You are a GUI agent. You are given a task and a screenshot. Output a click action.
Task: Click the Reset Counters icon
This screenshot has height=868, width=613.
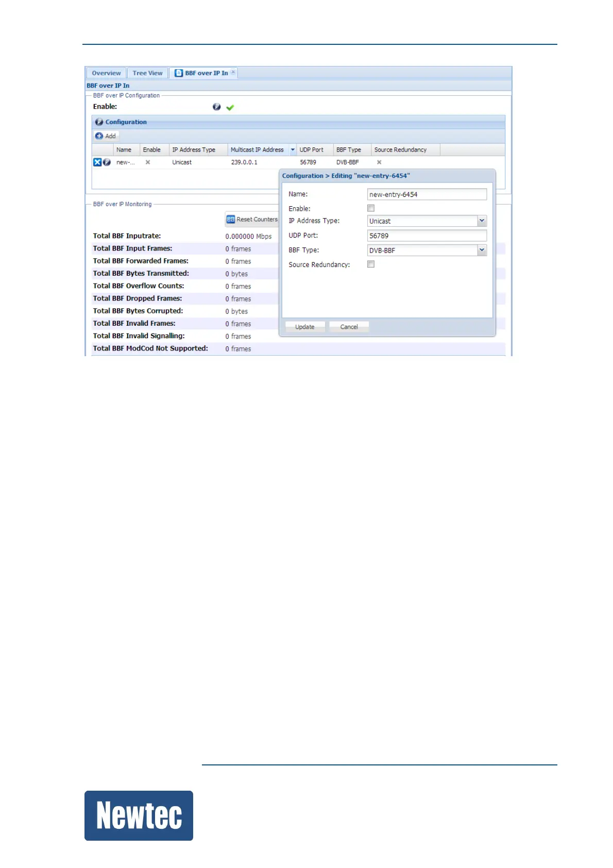point(231,220)
